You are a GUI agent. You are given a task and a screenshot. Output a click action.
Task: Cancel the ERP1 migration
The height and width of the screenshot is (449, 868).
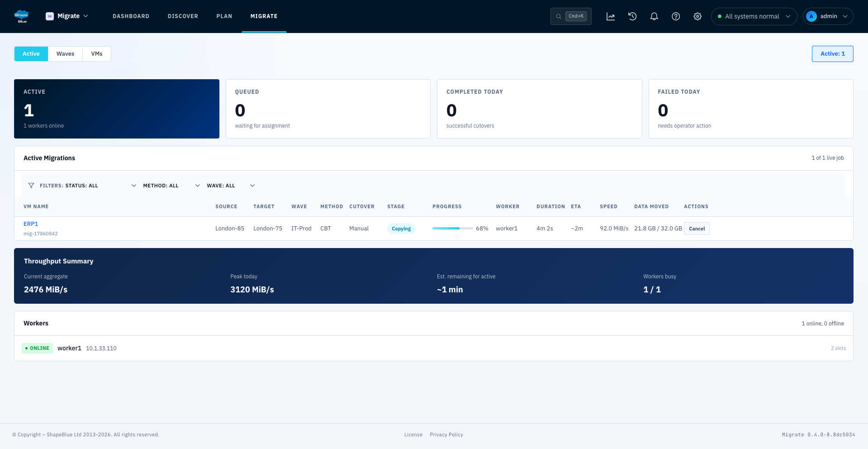coord(697,229)
